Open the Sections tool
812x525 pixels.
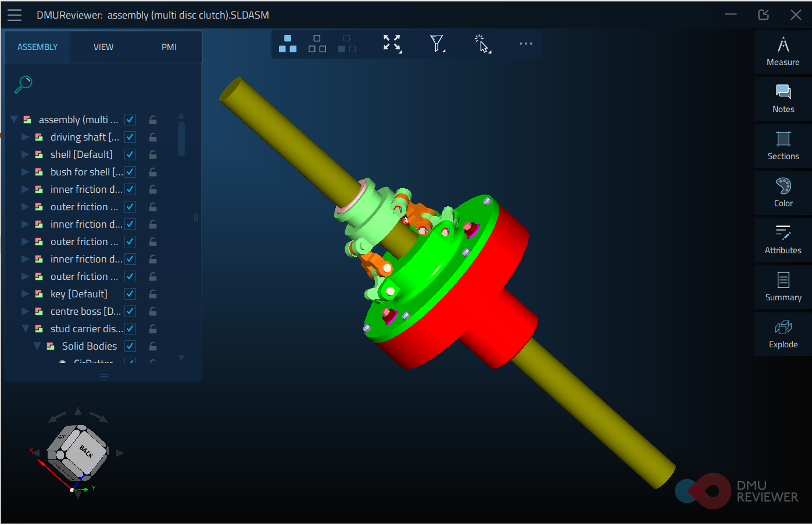pyautogui.click(x=782, y=146)
